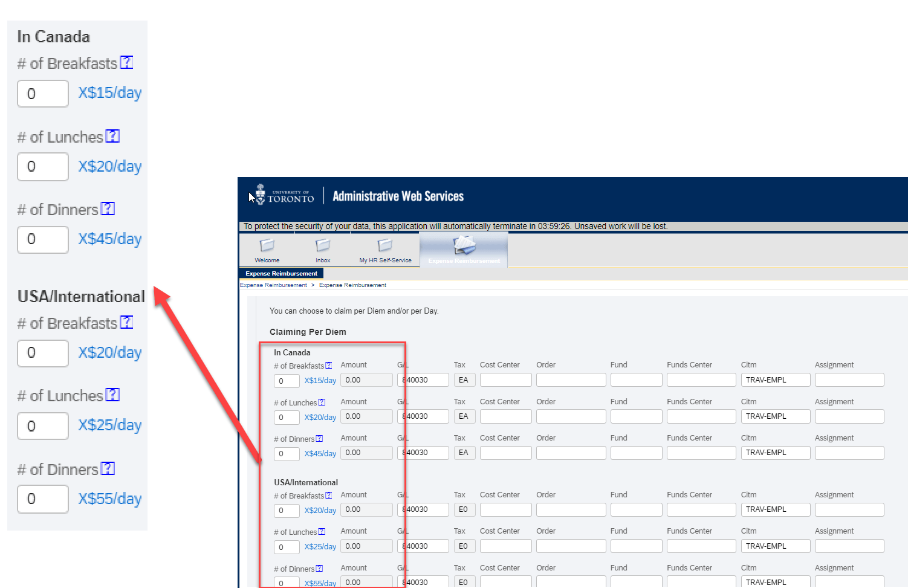Click the session timeout security notice text
The image size is (908, 588).
455,227
